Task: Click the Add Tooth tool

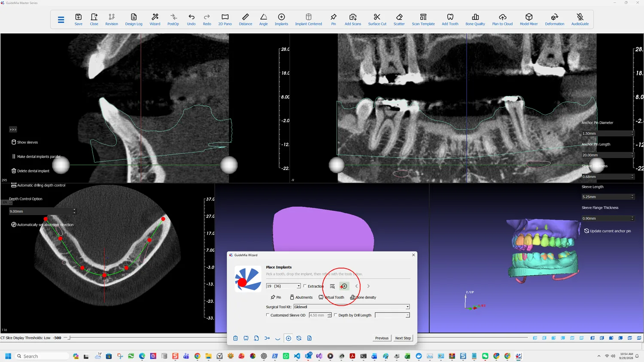Action: point(450,19)
